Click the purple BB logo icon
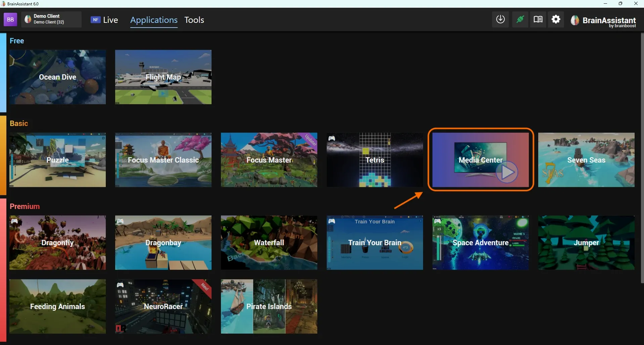Screen dimensions: 644x345 [10, 19]
